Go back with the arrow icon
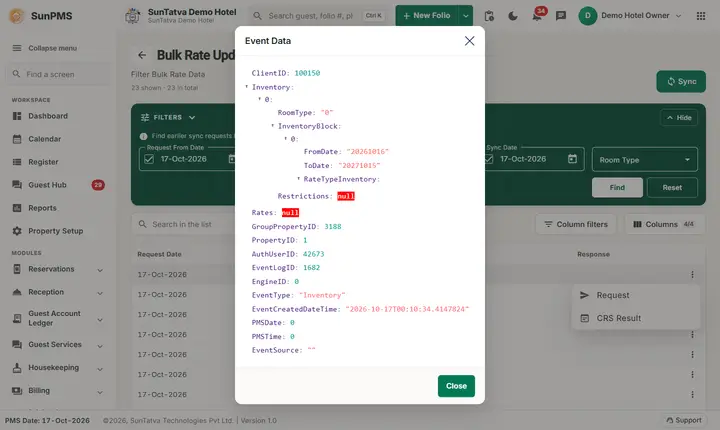The height and width of the screenshot is (430, 720). (x=142, y=55)
